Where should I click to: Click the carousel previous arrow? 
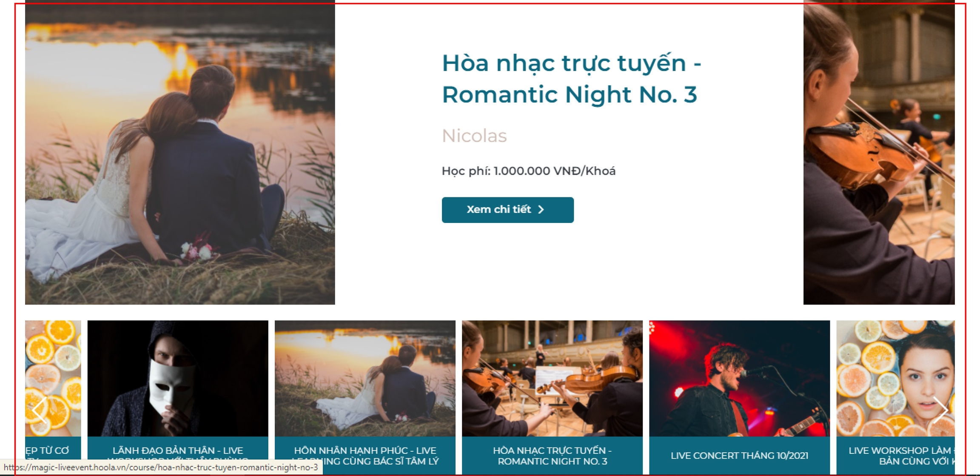(40, 410)
